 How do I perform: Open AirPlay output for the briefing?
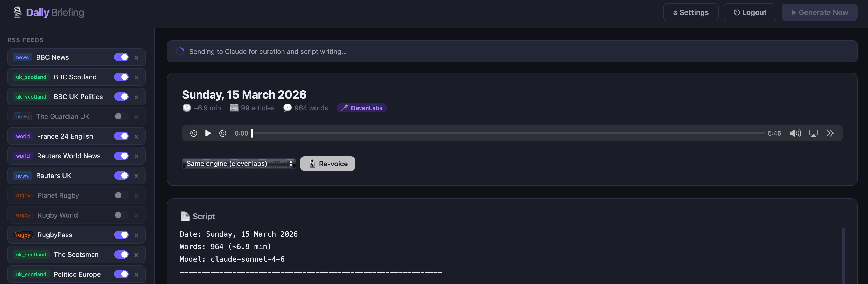[813, 133]
